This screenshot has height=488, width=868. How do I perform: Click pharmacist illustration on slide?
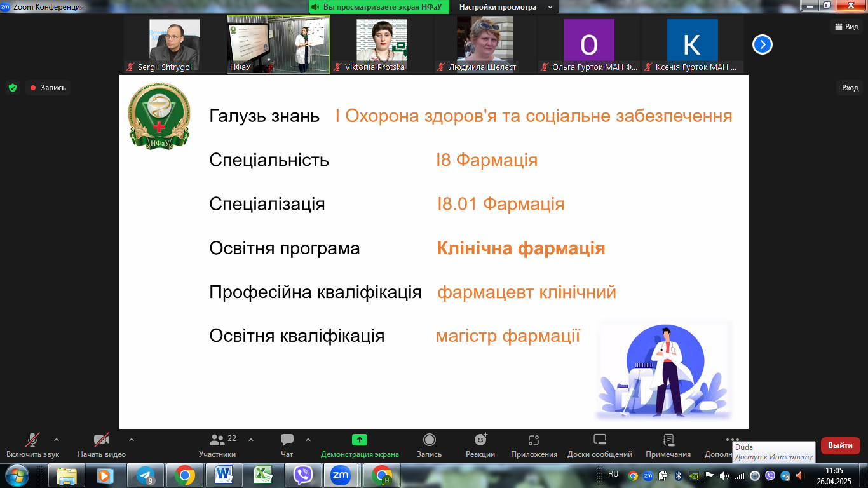pyautogui.click(x=664, y=371)
